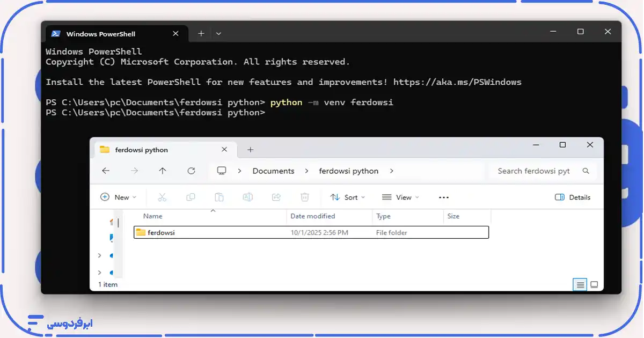Image resolution: width=644 pixels, height=338 pixels.
Task: Click the Paste clipboard icon
Action: (x=219, y=197)
